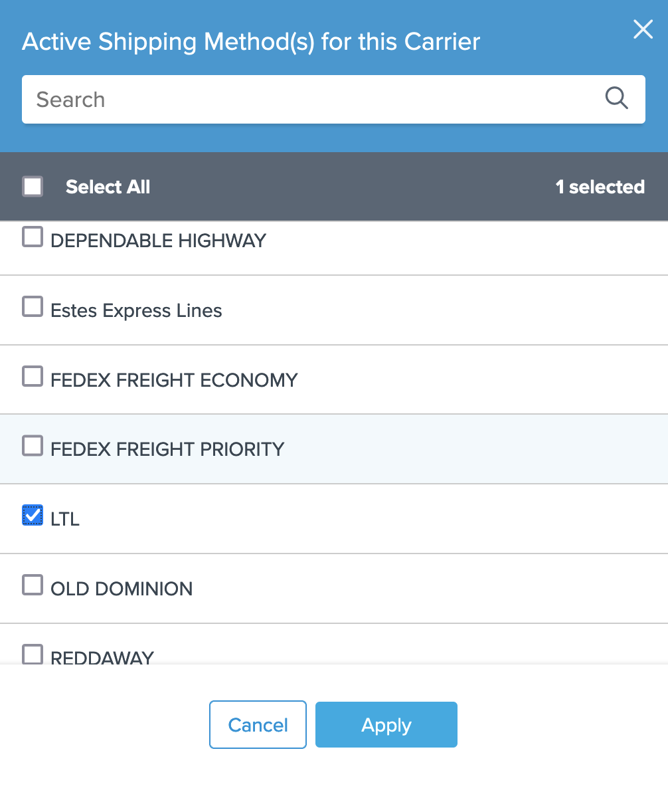Click the FEDEX FREIGHT PRIORITY row label
668x812 pixels.
pos(167,449)
